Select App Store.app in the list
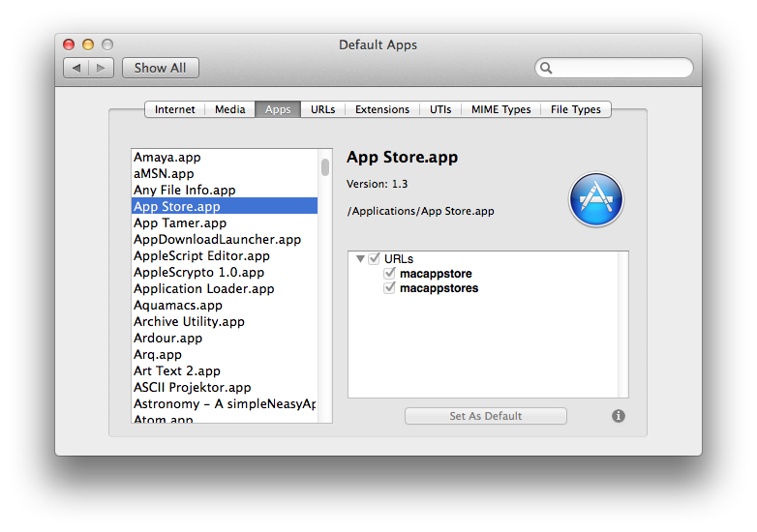The image size is (757, 532). point(225,206)
